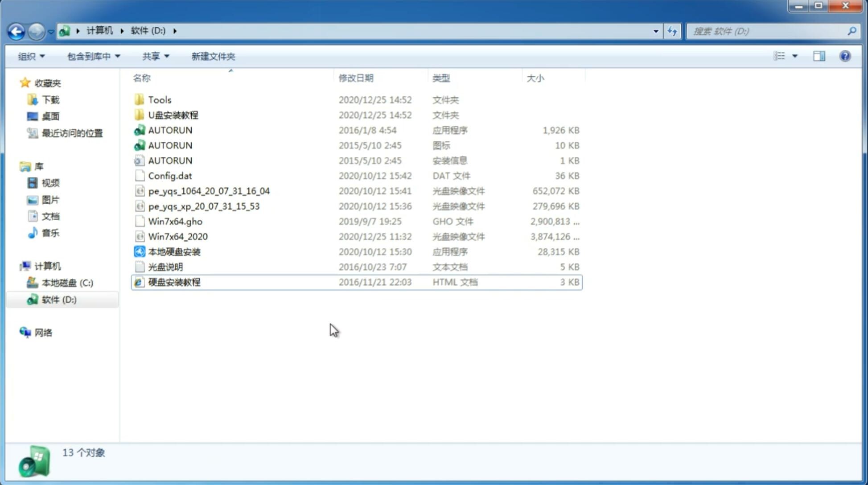Click 新建文件夹 button
This screenshot has width=868, height=485.
click(213, 56)
